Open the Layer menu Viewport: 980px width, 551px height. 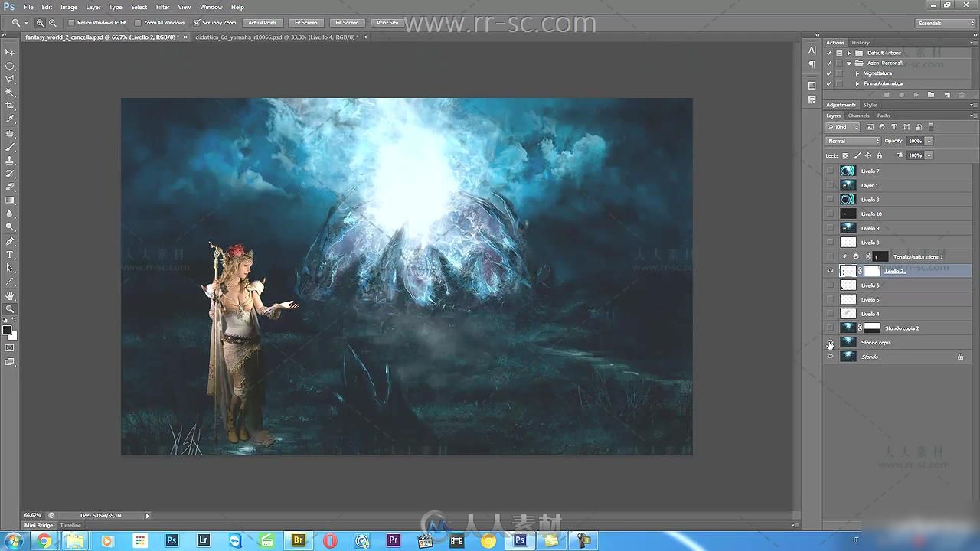[x=93, y=7]
